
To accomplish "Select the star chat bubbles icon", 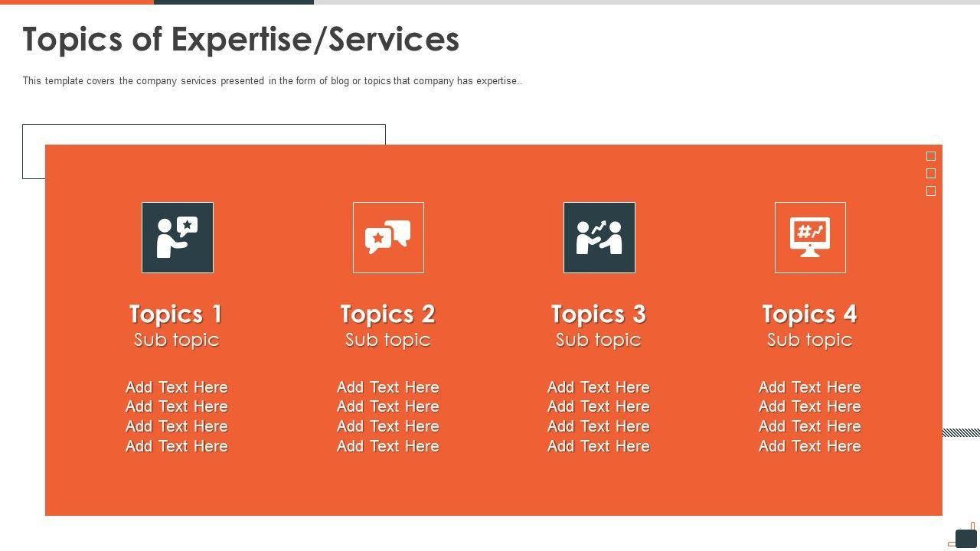I will [388, 237].
